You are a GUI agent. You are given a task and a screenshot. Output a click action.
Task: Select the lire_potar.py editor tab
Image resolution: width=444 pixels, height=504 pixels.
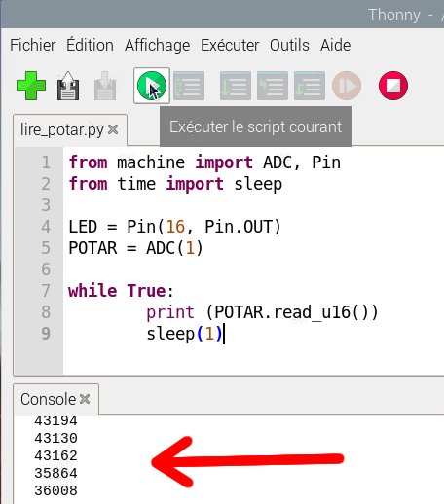tap(62, 129)
